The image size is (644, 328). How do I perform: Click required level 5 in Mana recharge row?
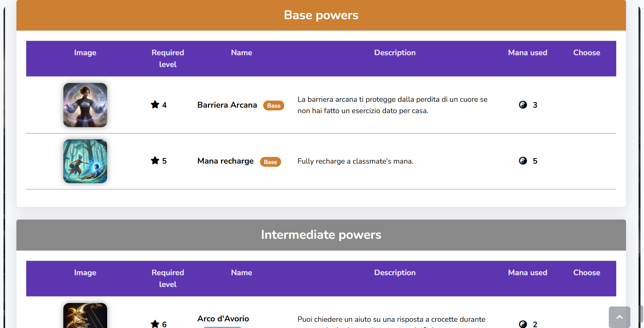(164, 161)
